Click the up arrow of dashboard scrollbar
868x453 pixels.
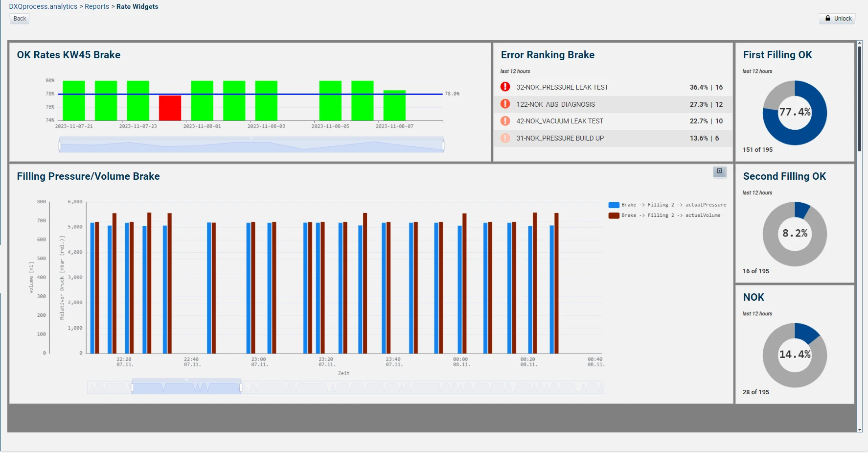860,44
